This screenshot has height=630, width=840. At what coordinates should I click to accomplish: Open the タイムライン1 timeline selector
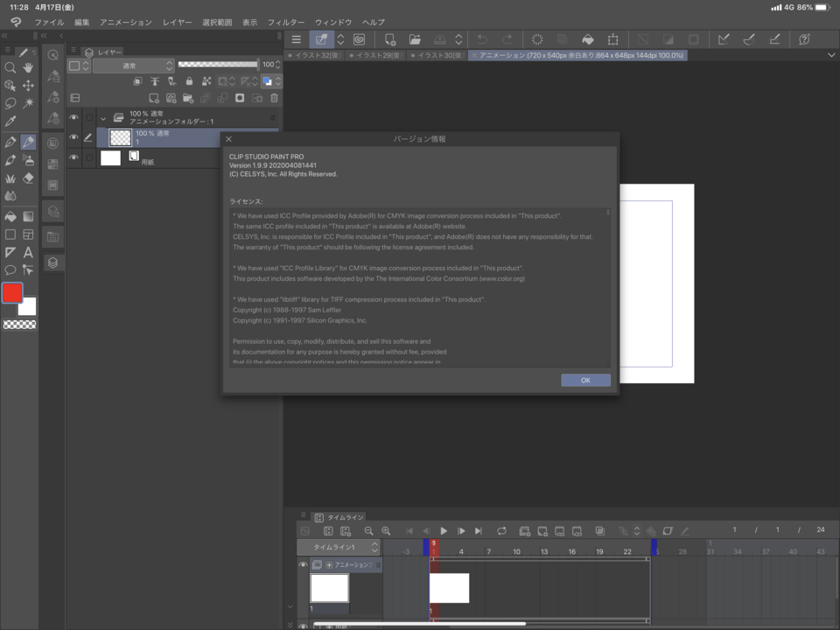coord(338,547)
